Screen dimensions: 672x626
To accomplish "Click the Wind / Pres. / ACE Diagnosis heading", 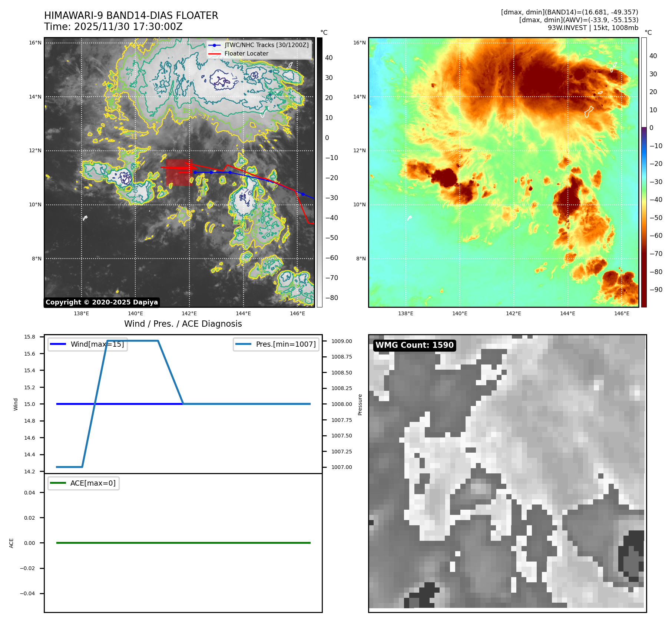I will [183, 324].
